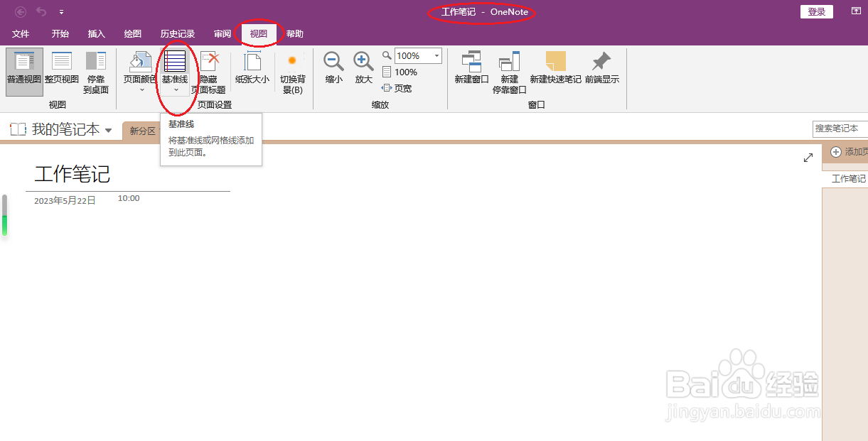Screen dimensions: 868x441
Task: Toggle 前端显示 always on top pin
Action: pyautogui.click(x=602, y=69)
